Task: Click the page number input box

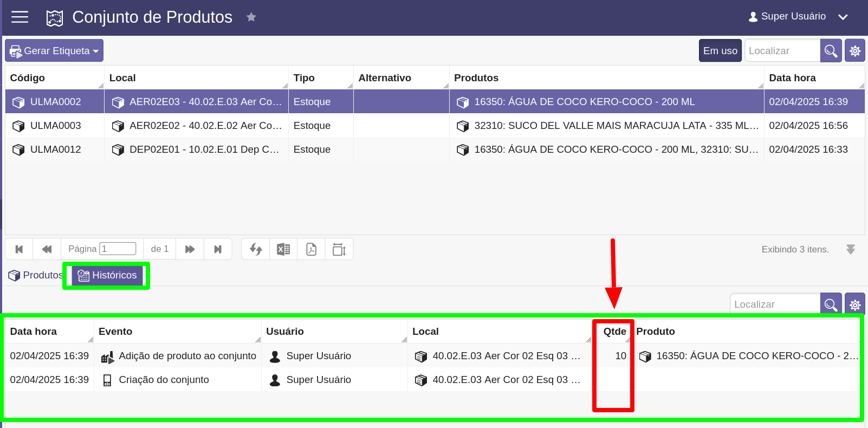Action: (118, 249)
